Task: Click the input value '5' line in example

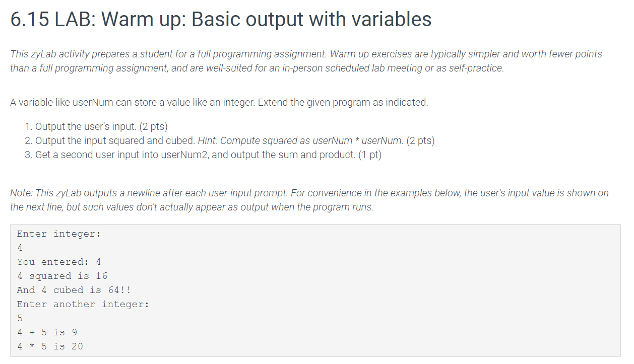Action: [20, 318]
